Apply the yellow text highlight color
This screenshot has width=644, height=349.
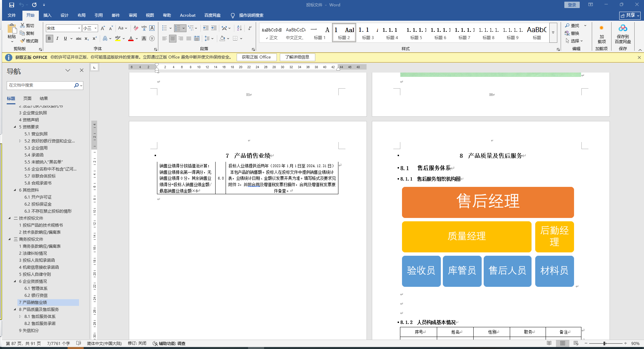(x=118, y=38)
